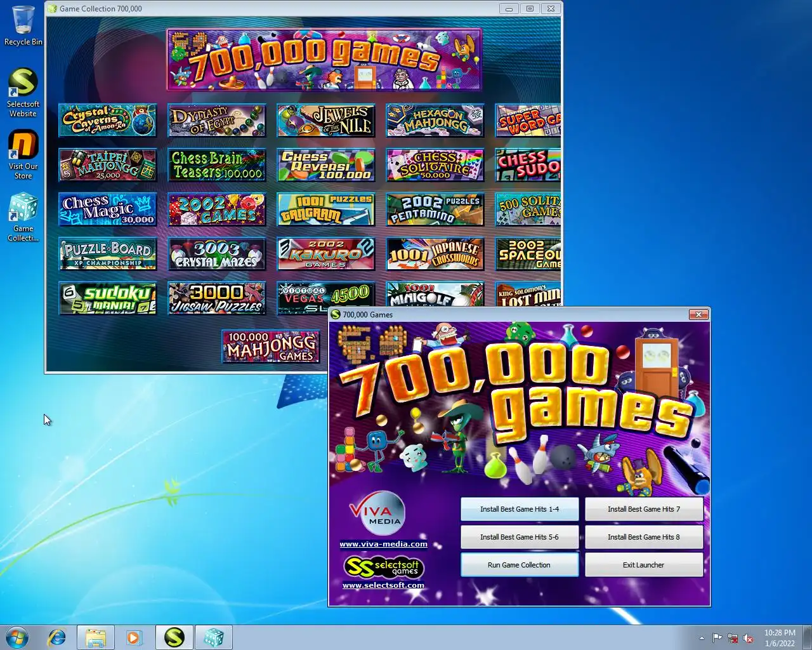
Task: Close the 700,000 Games launcher window
Action: coord(698,314)
